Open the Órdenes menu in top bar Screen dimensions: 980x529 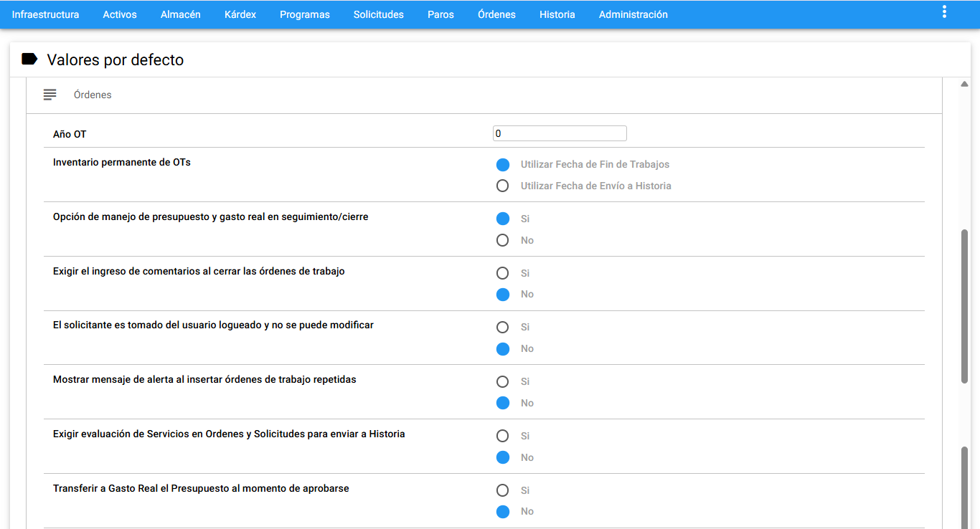pos(496,14)
